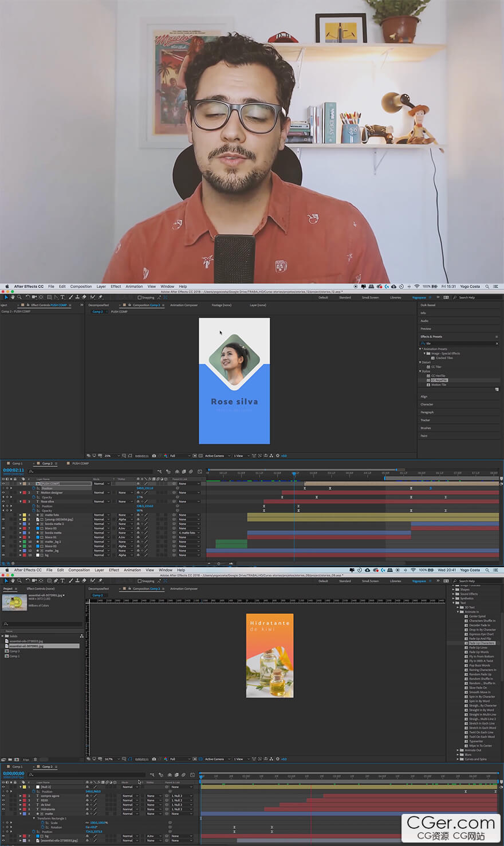
Task: Open the Active Camera dropdown in upper viewer
Action: click(x=216, y=456)
